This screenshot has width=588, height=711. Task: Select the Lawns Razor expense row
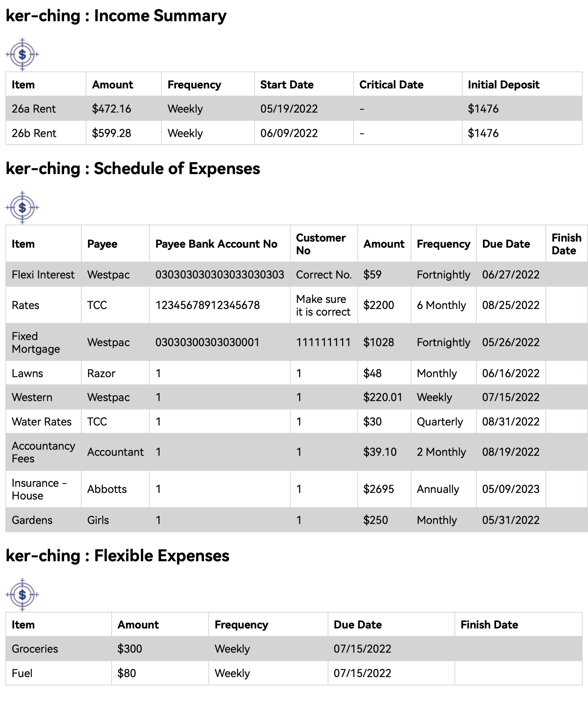tap(296, 373)
